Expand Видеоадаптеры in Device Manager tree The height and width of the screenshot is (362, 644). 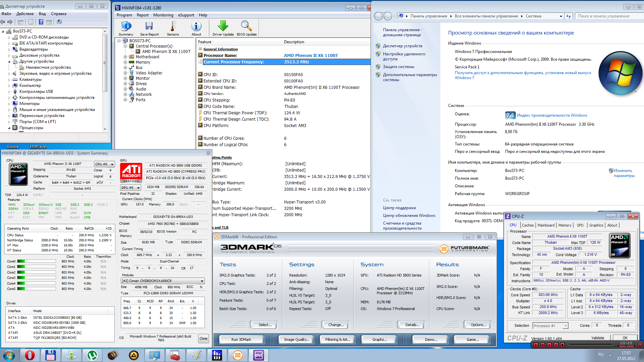click(x=9, y=49)
